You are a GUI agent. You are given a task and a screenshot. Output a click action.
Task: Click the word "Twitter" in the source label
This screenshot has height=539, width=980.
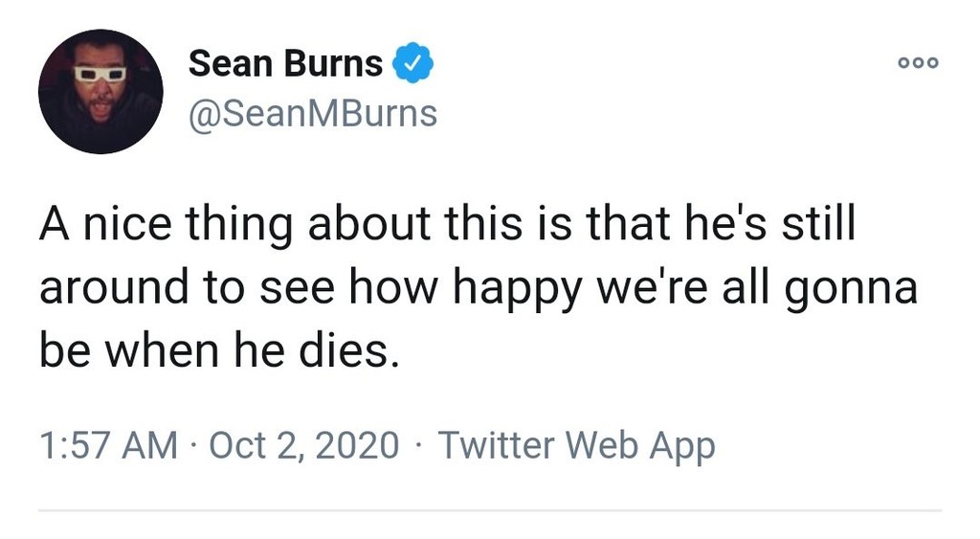(497, 445)
